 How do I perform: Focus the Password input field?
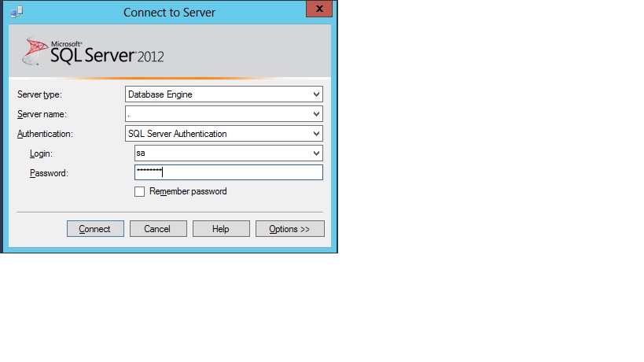229,172
